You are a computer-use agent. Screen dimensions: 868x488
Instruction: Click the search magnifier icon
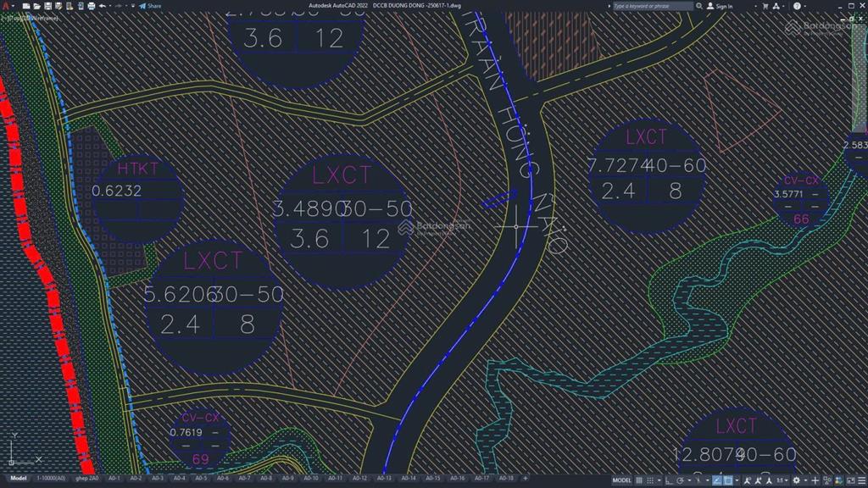[698, 6]
